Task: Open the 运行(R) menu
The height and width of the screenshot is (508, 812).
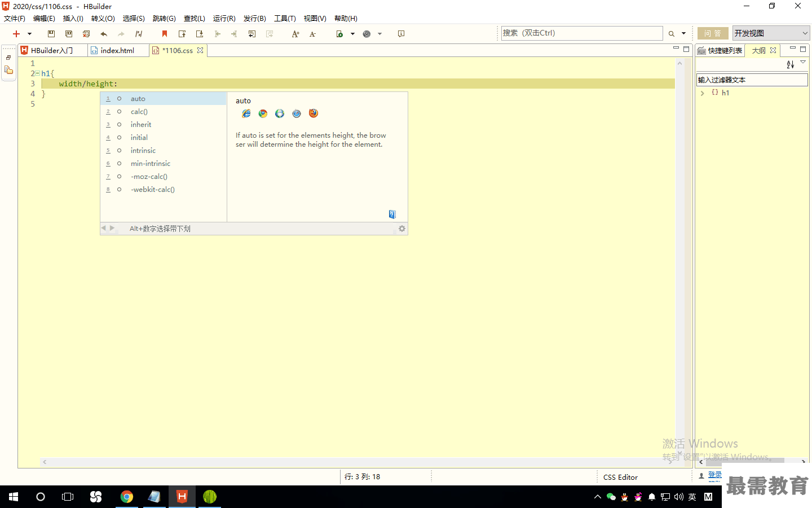Action: pos(224,19)
